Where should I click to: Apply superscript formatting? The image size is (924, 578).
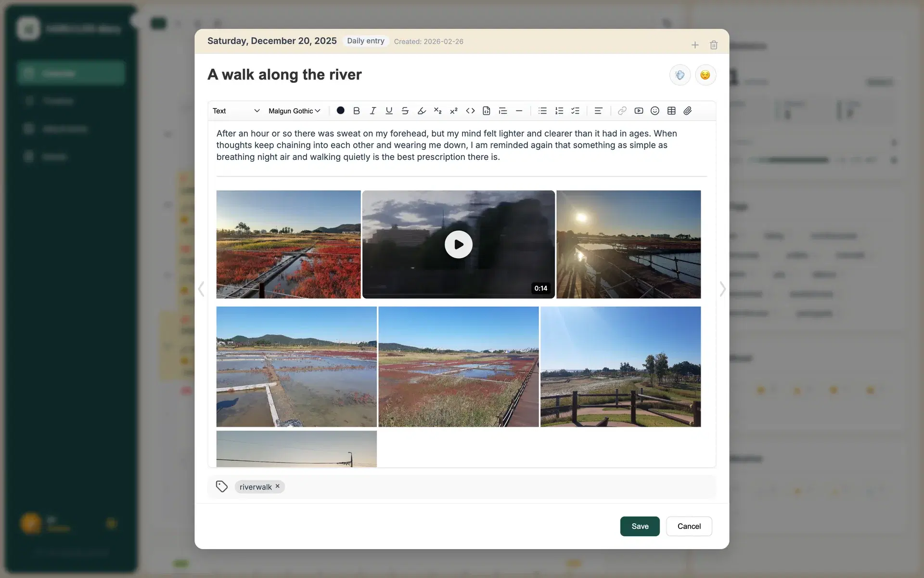point(454,111)
